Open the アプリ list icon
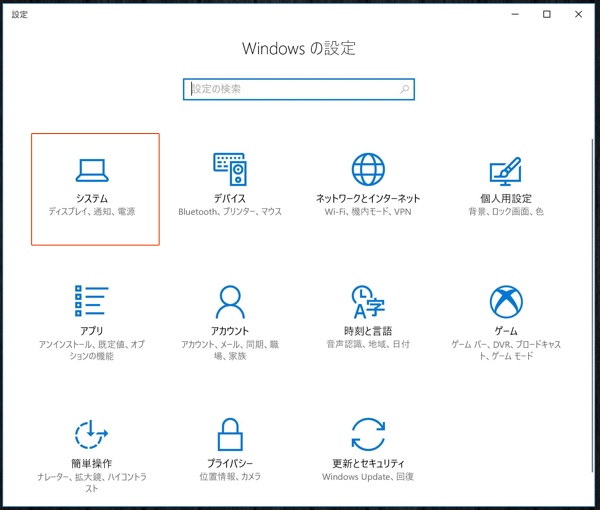The width and height of the screenshot is (600, 510). [x=92, y=301]
